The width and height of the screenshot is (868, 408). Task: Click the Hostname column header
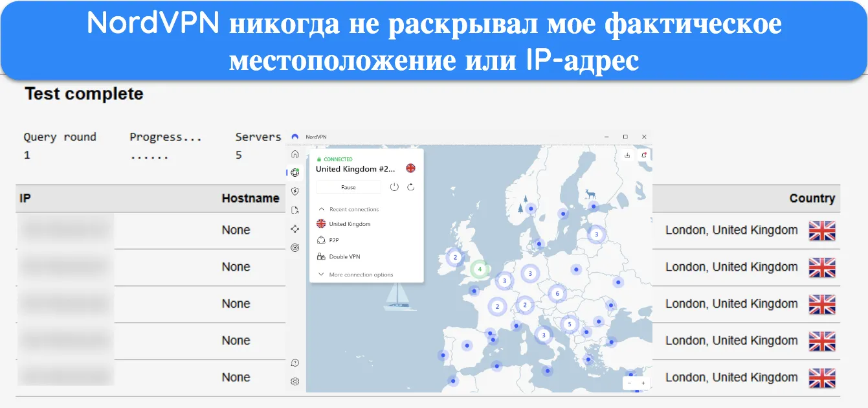(250, 198)
